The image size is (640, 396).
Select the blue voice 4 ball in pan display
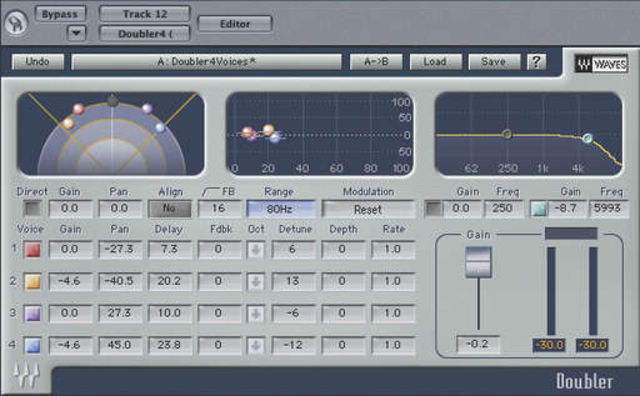[x=160, y=127]
